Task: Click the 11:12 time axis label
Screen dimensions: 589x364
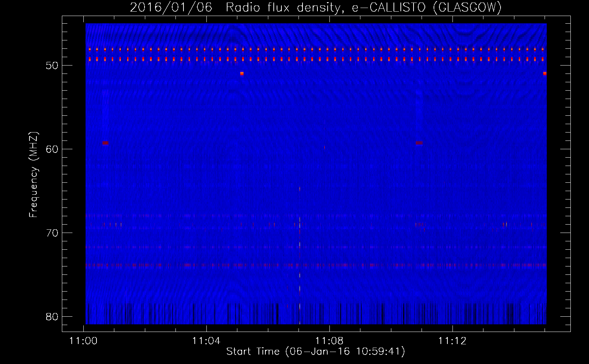Action: point(452,341)
